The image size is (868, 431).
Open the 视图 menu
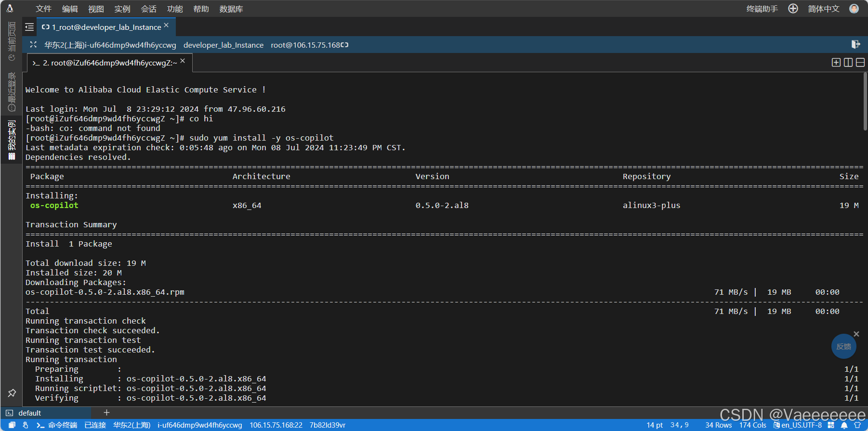[96, 9]
